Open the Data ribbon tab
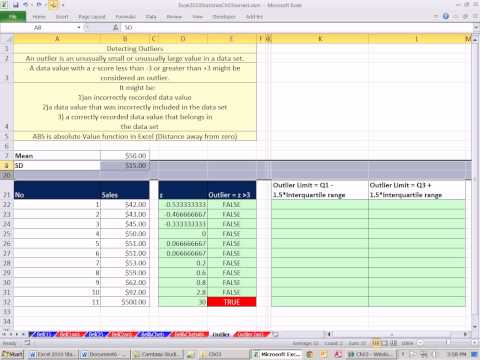 [151, 16]
